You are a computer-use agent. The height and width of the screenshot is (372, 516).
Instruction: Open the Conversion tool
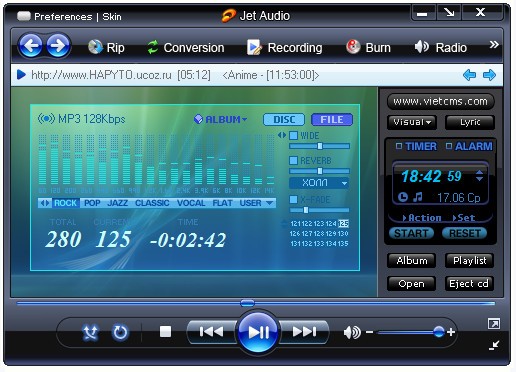pyautogui.click(x=186, y=48)
